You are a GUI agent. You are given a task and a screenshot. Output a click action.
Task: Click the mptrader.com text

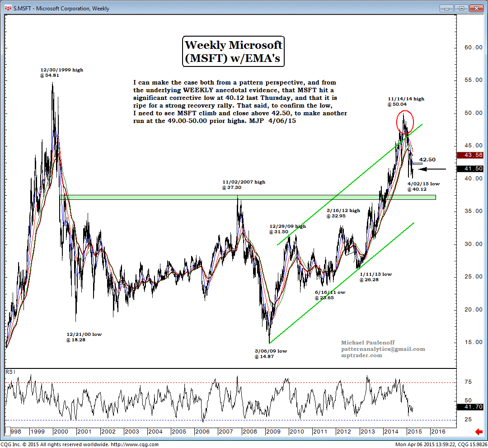(x=361, y=355)
